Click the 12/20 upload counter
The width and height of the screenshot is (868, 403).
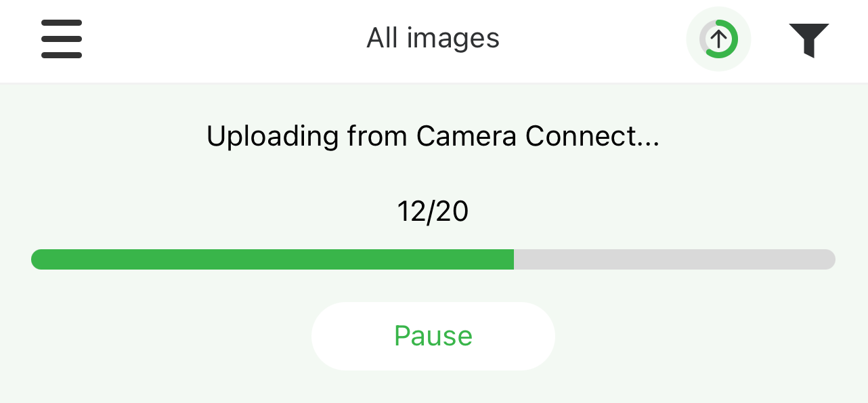pyautogui.click(x=433, y=212)
